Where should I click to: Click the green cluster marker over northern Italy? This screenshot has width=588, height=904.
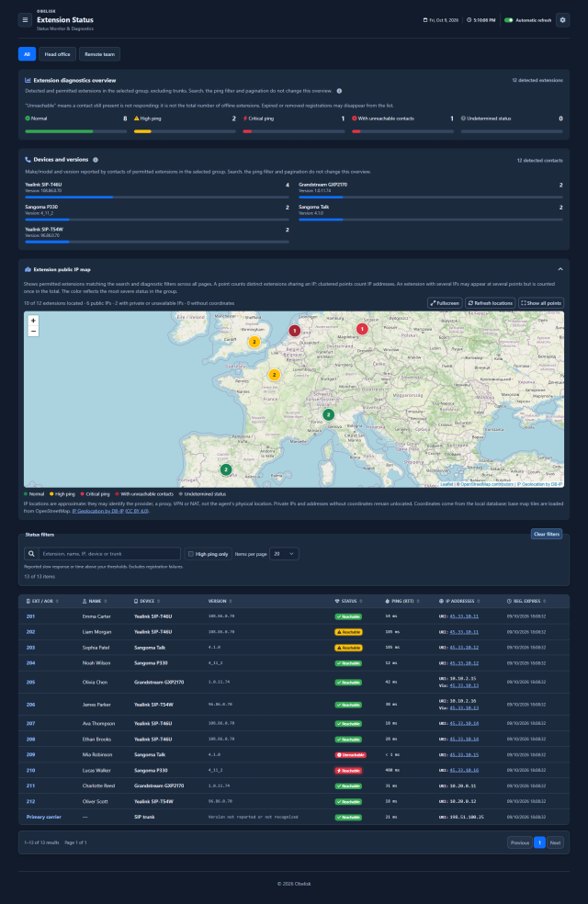329,414
